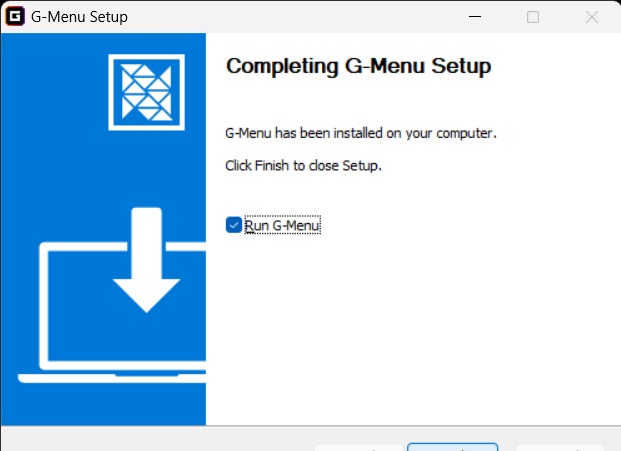This screenshot has height=451, width=621.
Task: Click the Run G-Menu label text
Action: coord(282,225)
